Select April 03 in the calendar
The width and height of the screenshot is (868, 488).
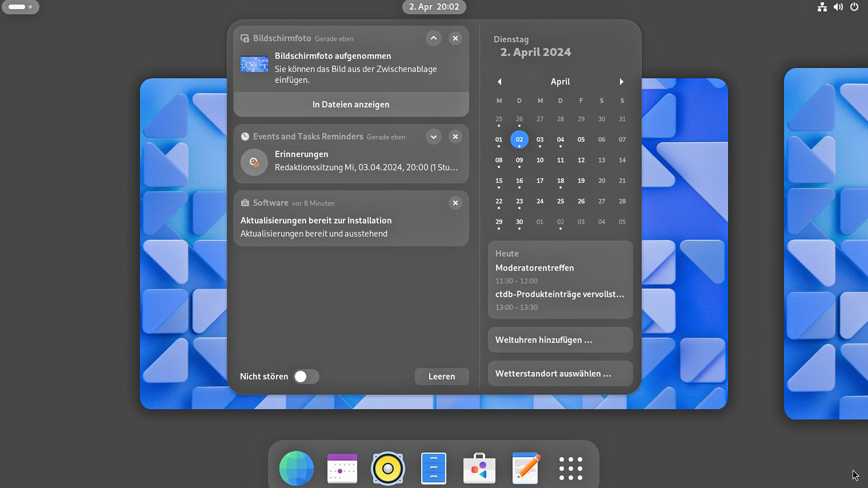pyautogui.click(x=540, y=140)
